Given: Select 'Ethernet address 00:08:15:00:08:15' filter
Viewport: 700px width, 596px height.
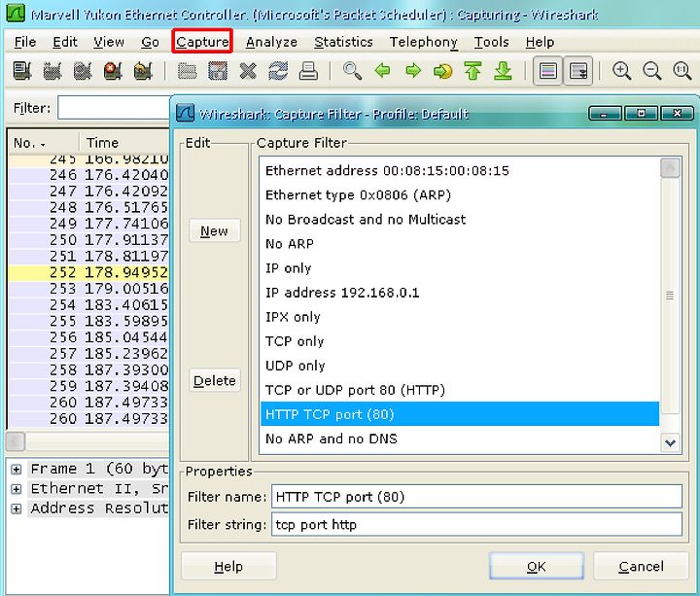Looking at the screenshot, I should (x=460, y=170).
